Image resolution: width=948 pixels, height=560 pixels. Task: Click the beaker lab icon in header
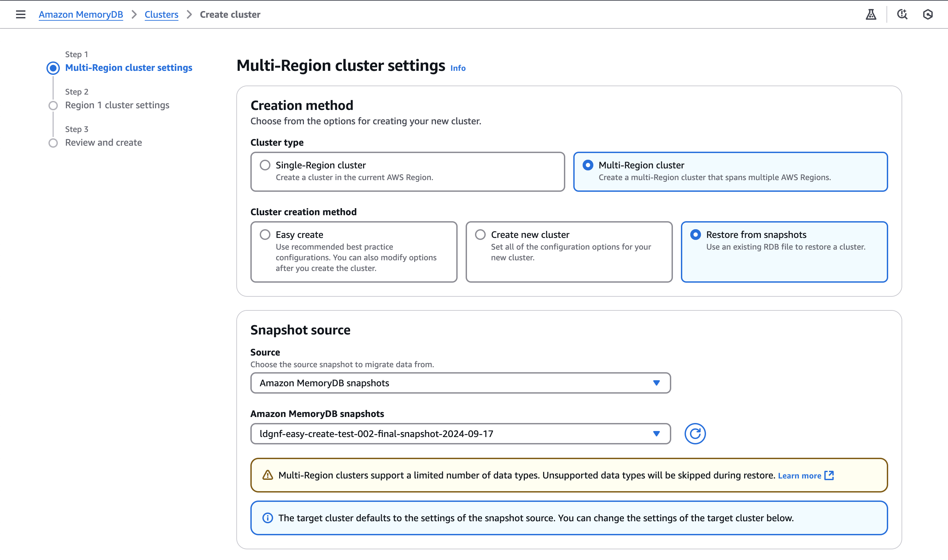click(870, 14)
